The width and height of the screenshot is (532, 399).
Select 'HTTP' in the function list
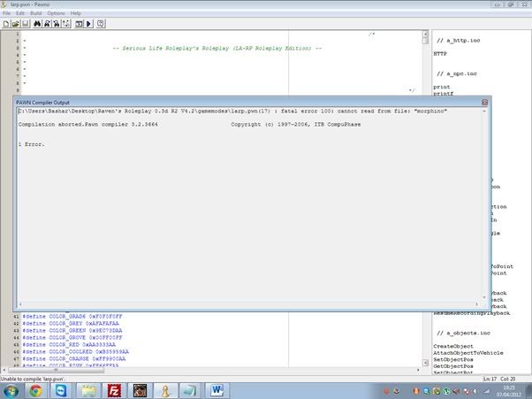tap(440, 54)
